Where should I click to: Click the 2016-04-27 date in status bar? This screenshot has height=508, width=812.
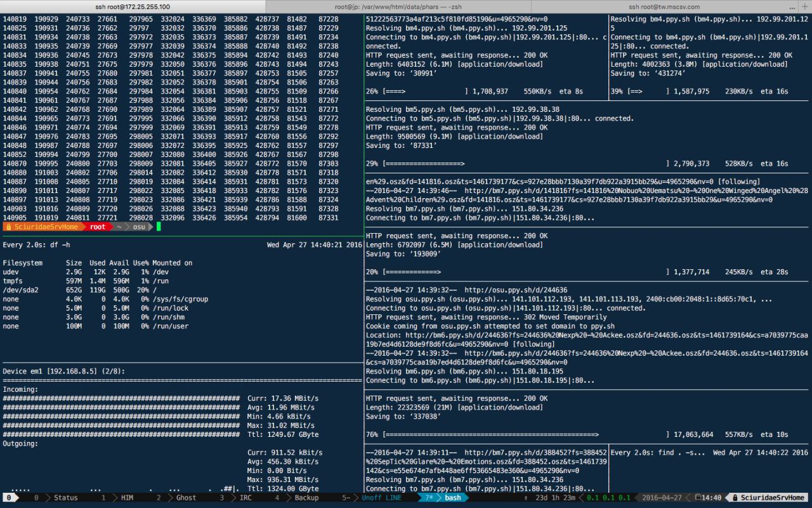pos(660,498)
